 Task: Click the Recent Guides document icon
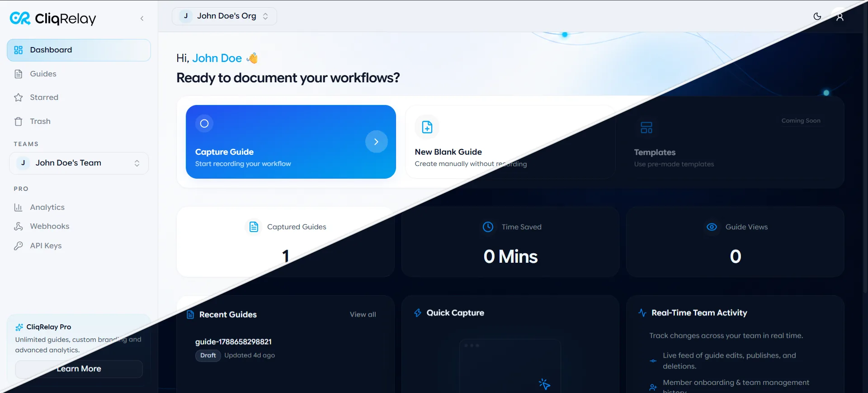pos(191,314)
